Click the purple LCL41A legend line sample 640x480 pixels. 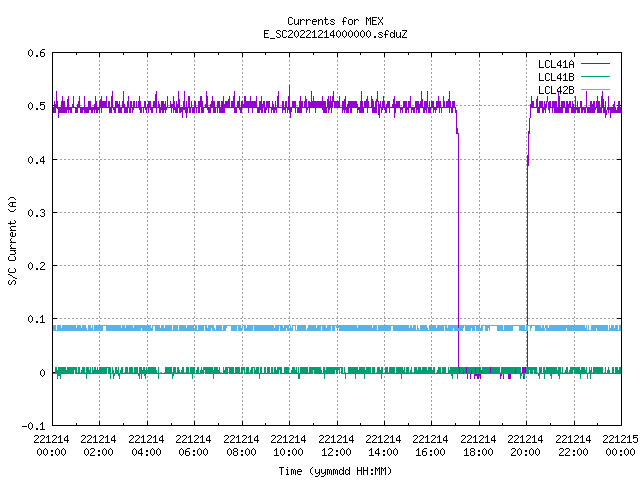(x=595, y=64)
